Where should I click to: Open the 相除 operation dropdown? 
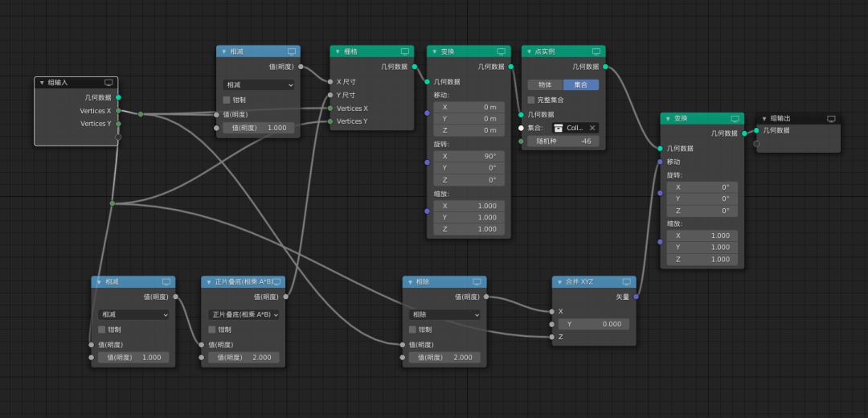(x=444, y=314)
